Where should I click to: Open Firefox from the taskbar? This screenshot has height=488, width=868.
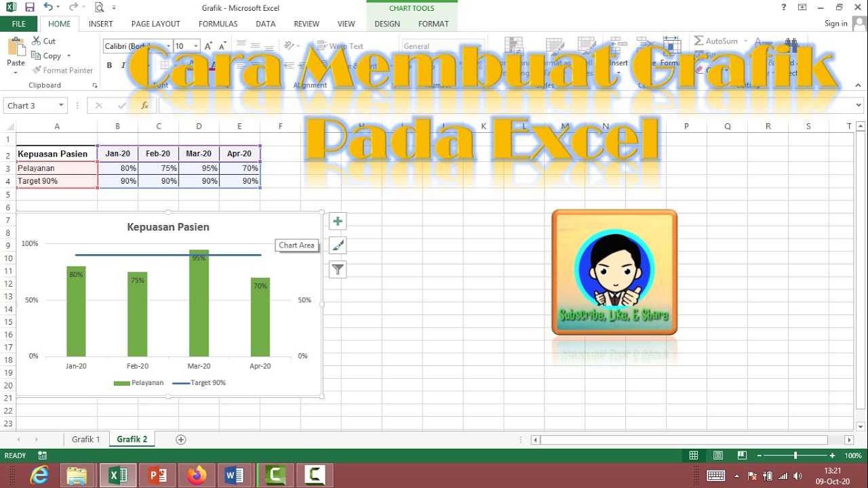click(197, 475)
